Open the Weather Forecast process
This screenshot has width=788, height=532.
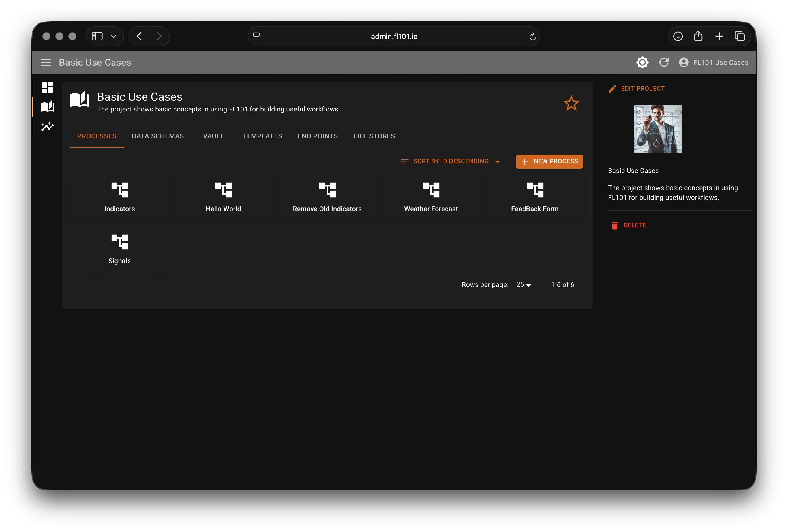(431, 196)
